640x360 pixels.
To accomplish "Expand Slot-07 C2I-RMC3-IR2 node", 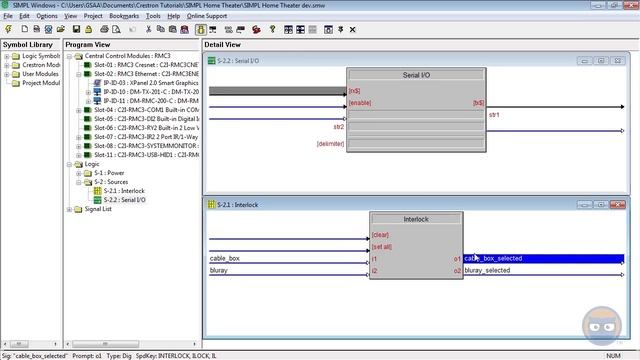I will (78, 137).
